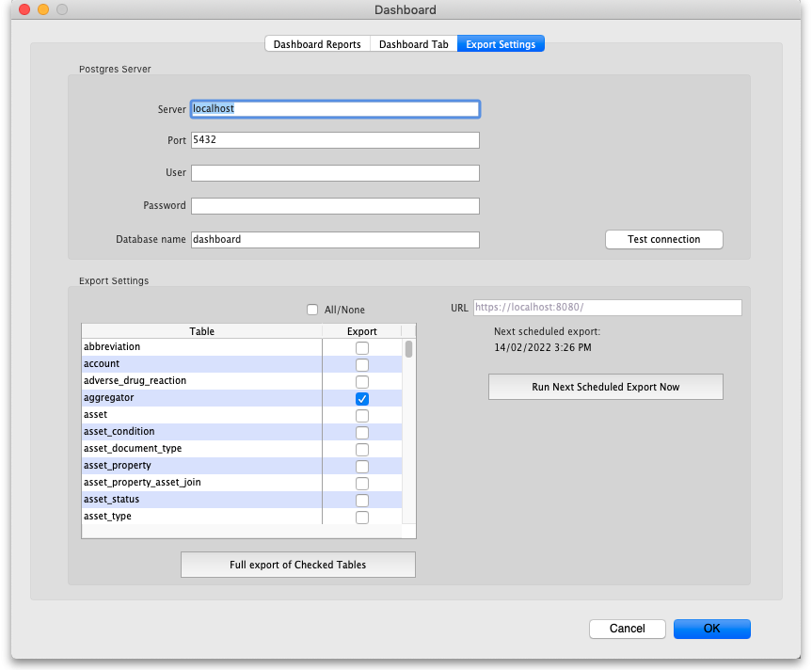Click the Port field showing 5432
The height and width of the screenshot is (670, 812).
335,140
